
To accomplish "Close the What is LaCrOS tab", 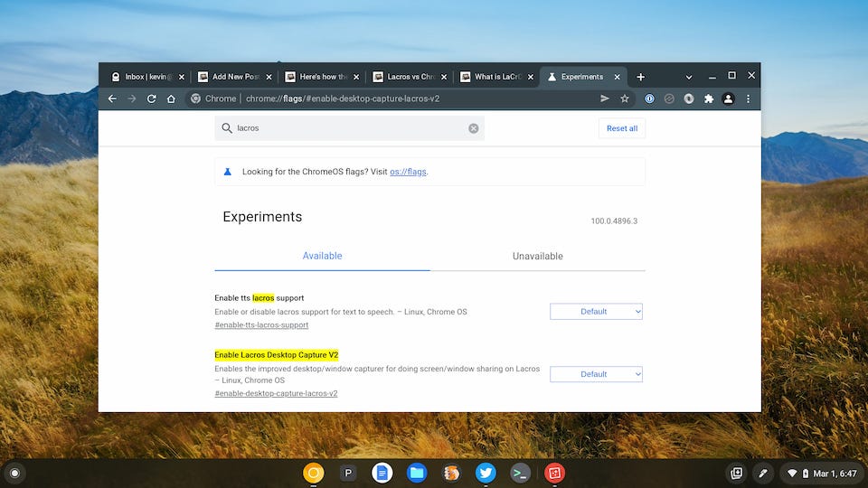I will [531, 78].
